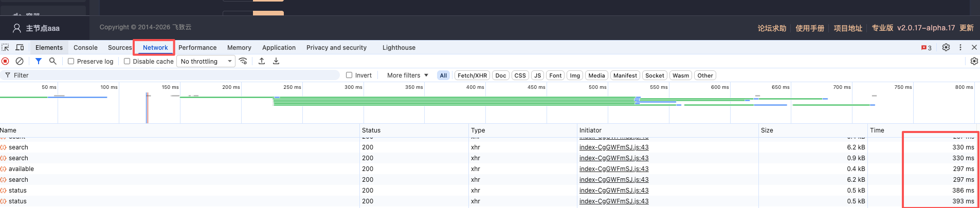
Task: Click the import HAR upload icon
Action: tap(262, 61)
